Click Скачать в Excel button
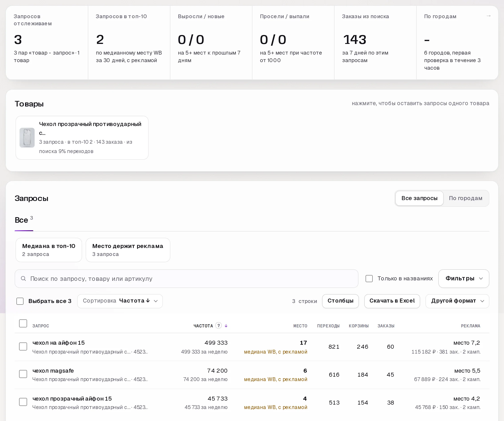The height and width of the screenshot is (421, 504). click(392, 301)
